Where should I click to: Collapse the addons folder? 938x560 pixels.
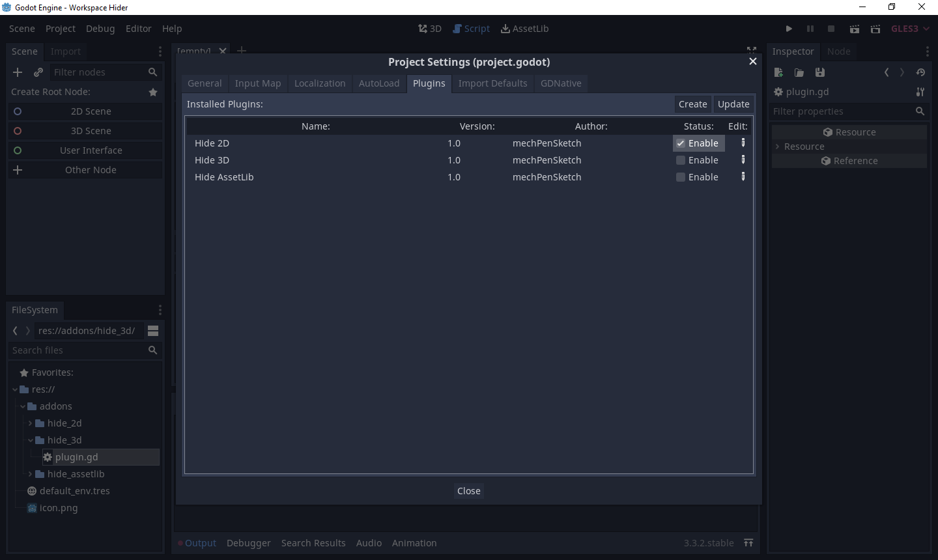click(23, 406)
